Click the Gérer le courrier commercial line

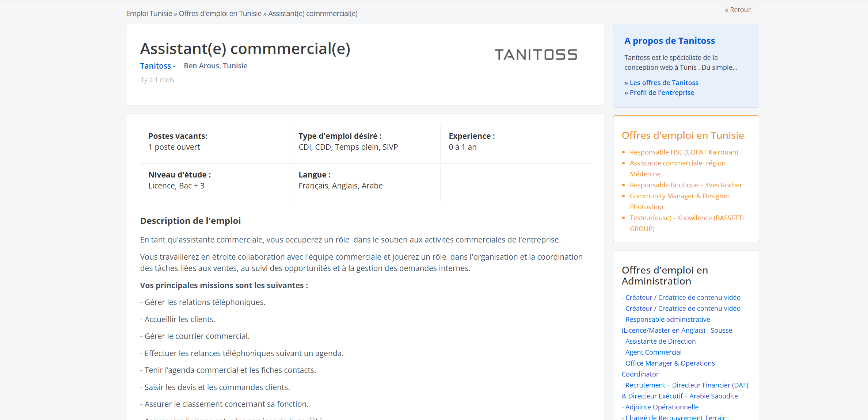pyautogui.click(x=195, y=336)
